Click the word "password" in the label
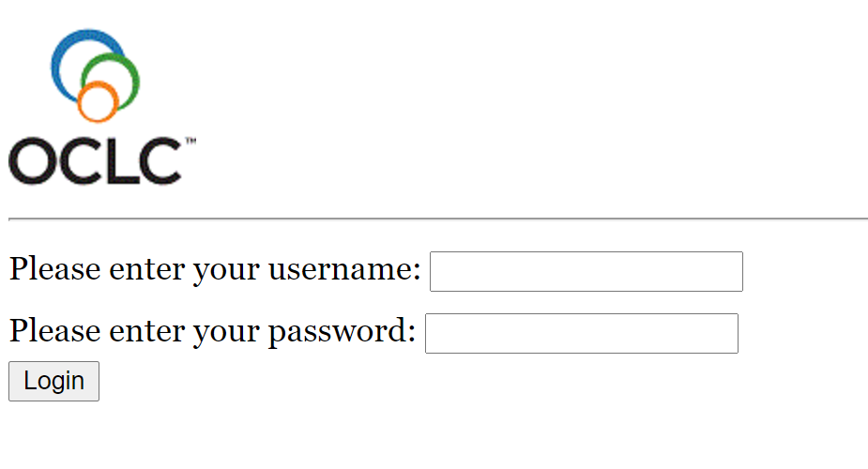Viewport: 868px width, 469px height. coord(342,332)
